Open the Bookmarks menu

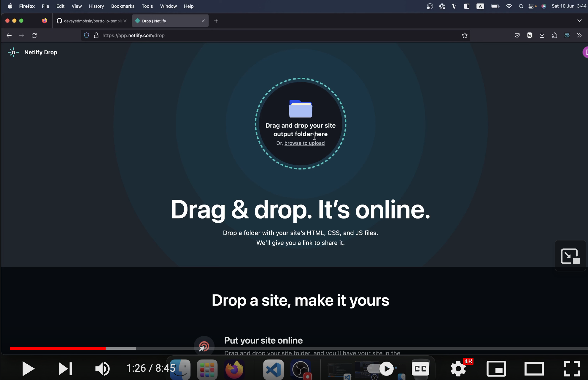coord(123,6)
